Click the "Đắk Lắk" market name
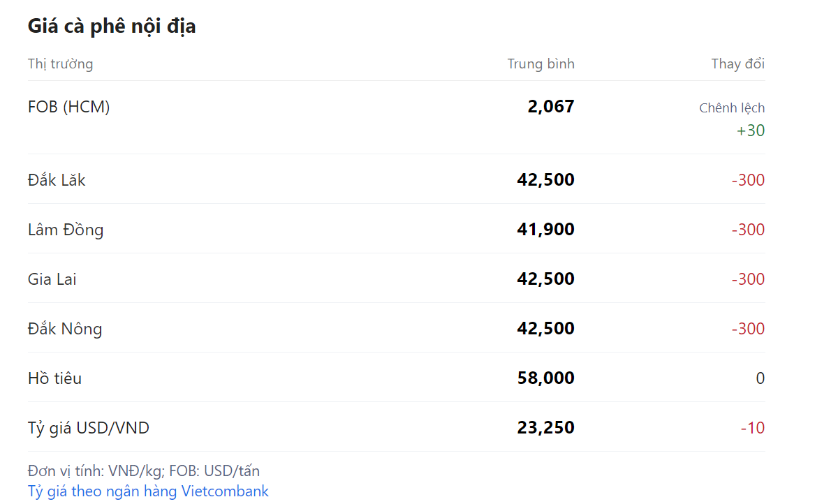 click(x=57, y=180)
